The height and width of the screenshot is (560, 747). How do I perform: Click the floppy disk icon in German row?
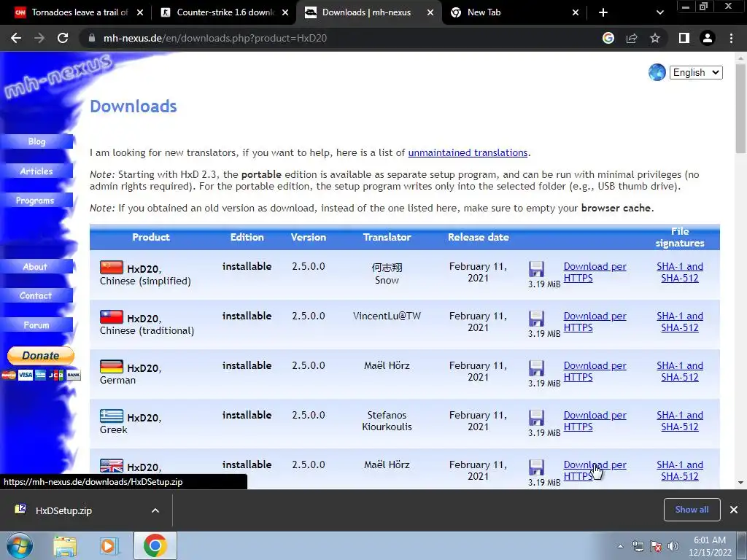pos(536,368)
